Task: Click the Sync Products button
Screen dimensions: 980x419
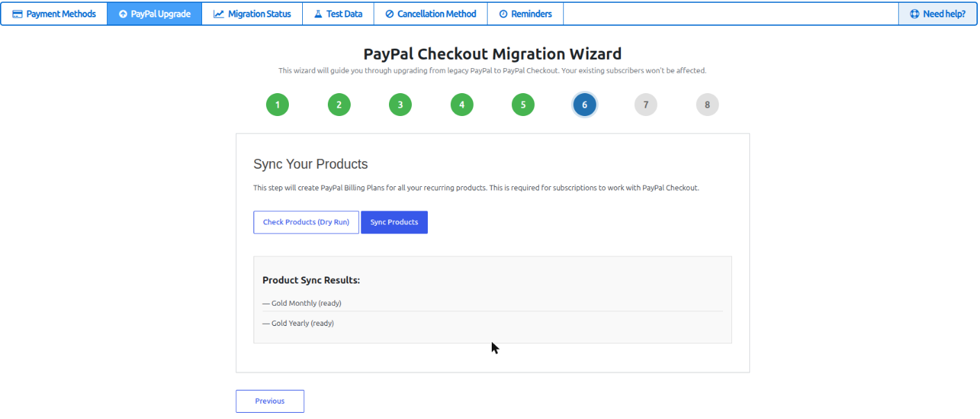Action: coord(395,222)
